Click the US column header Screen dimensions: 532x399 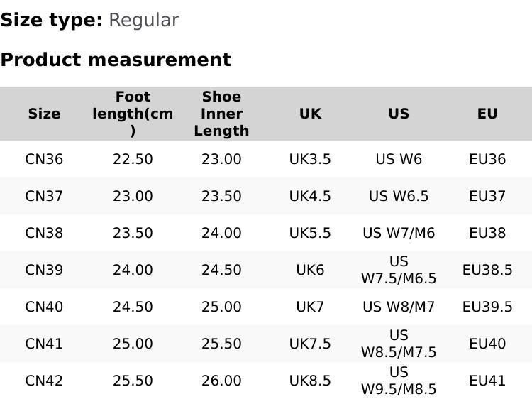[x=399, y=114]
